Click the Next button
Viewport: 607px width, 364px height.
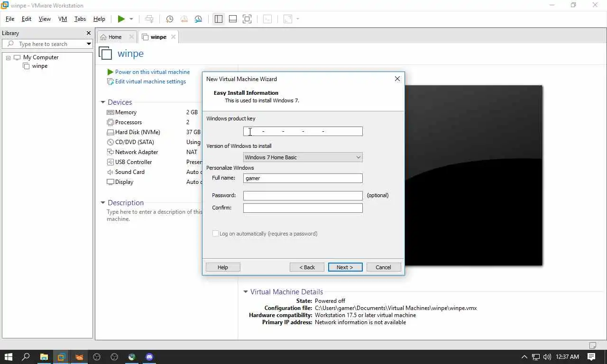tap(345, 267)
